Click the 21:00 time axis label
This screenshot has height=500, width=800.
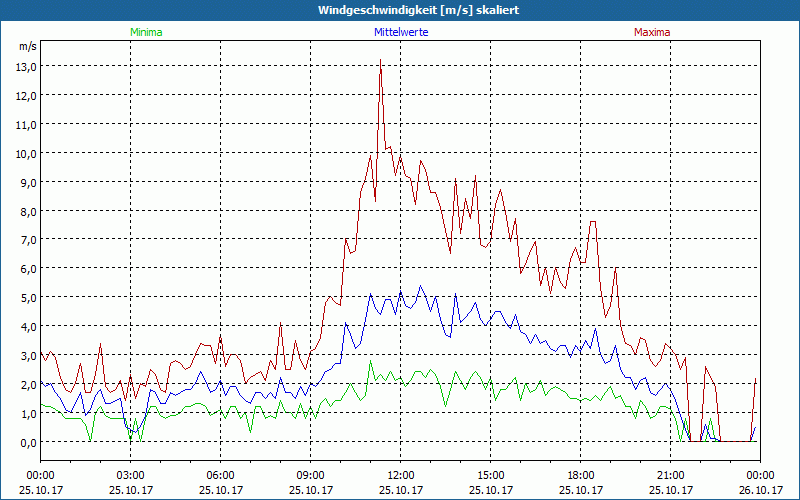[670, 476]
